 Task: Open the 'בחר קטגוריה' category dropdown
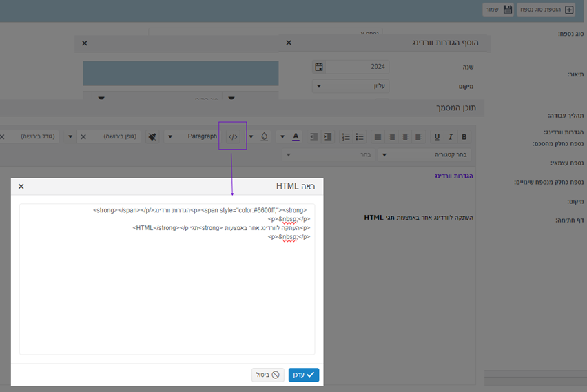(424, 154)
